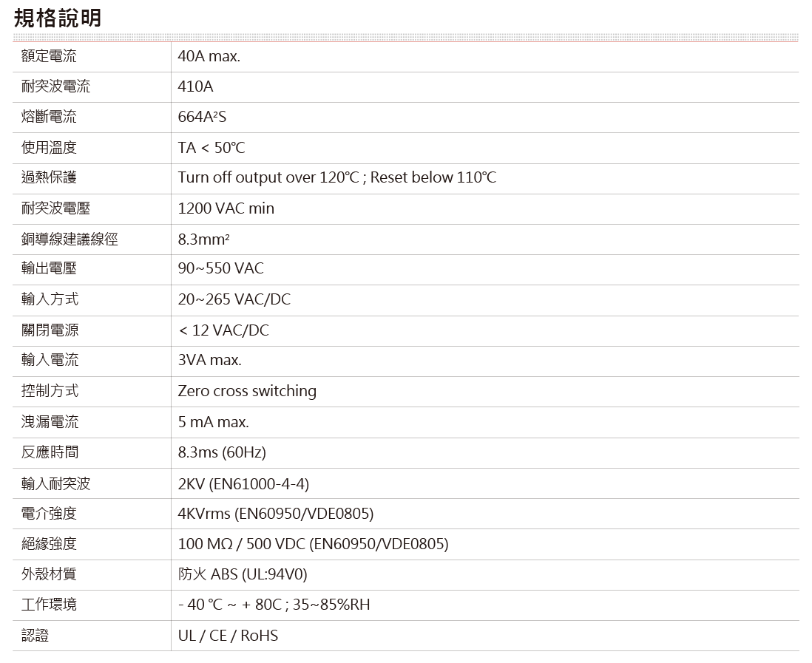The height and width of the screenshot is (663, 812).
Task: Select the 8.3ms (60Hz) response time
Action: [221, 452]
